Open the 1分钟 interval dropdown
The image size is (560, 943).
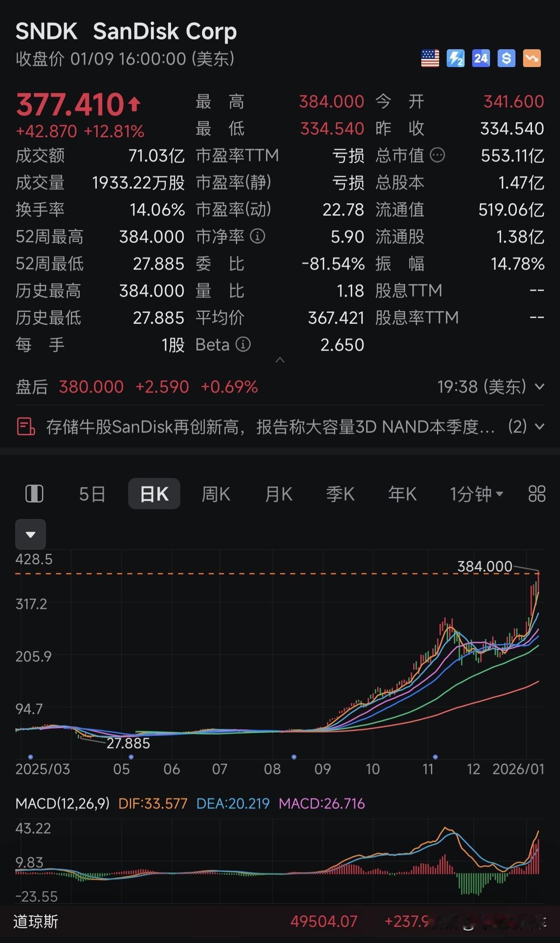click(476, 494)
